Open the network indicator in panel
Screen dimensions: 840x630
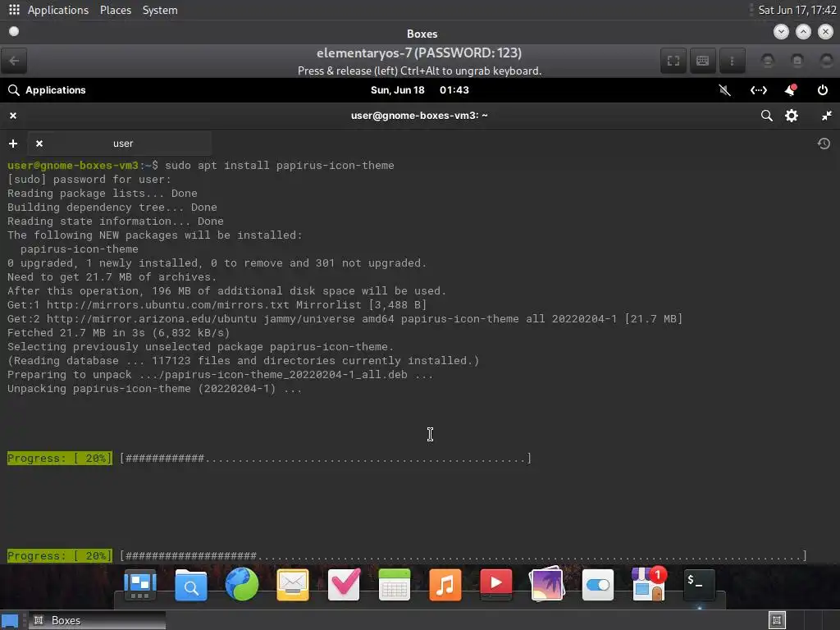(758, 90)
